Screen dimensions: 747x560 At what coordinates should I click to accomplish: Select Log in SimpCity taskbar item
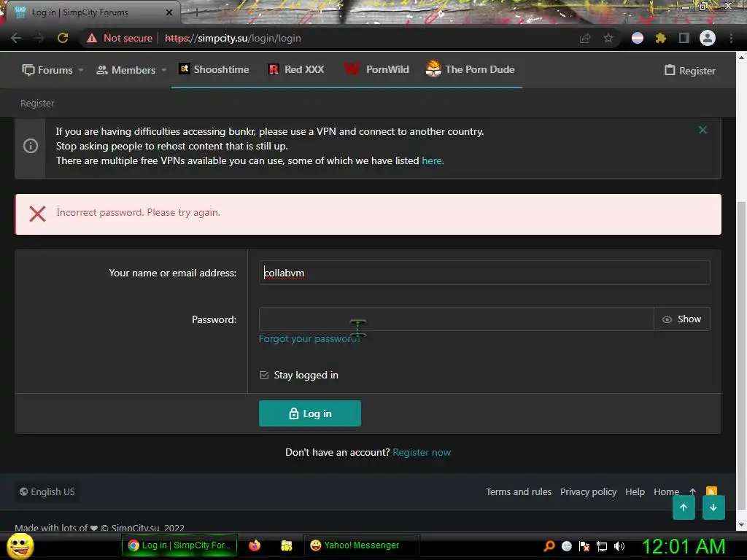tap(179, 545)
